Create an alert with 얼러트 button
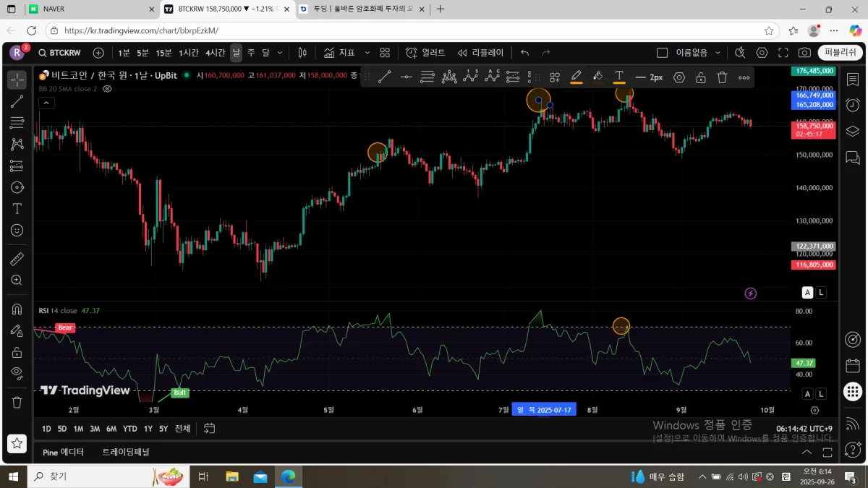The height and width of the screenshot is (488, 868). pos(425,53)
